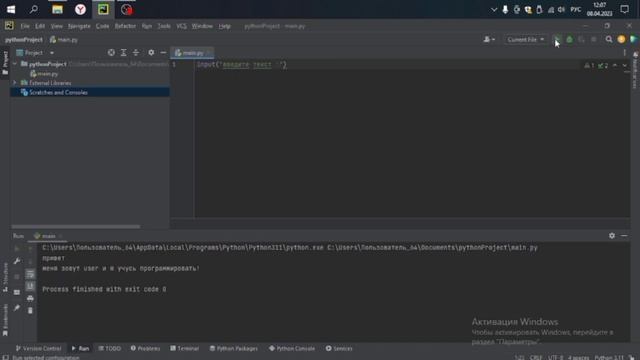640x360 pixels.
Task: Open Python Packages tool window
Action: point(233,349)
